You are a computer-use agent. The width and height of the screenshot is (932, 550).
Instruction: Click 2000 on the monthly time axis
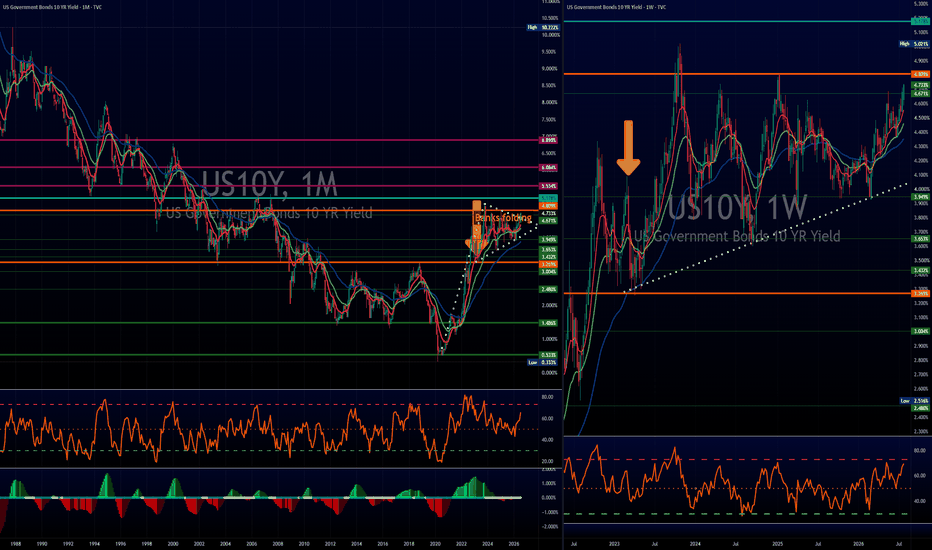173,543
